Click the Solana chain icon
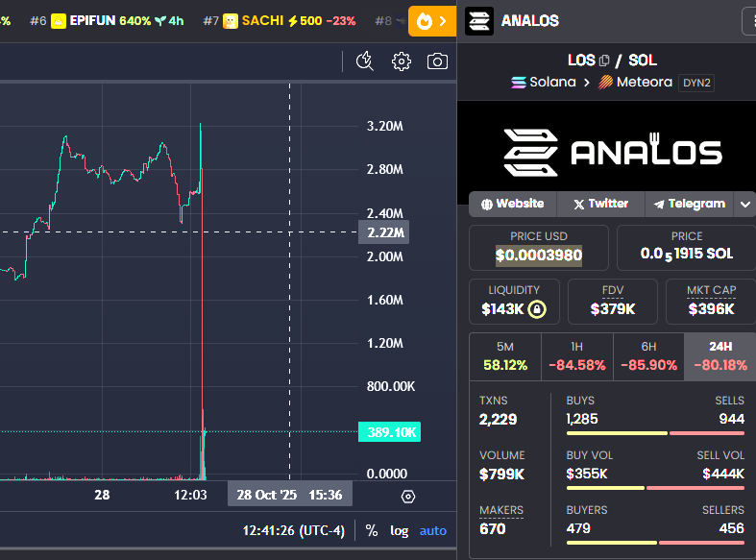The image size is (756, 560). pos(519,83)
